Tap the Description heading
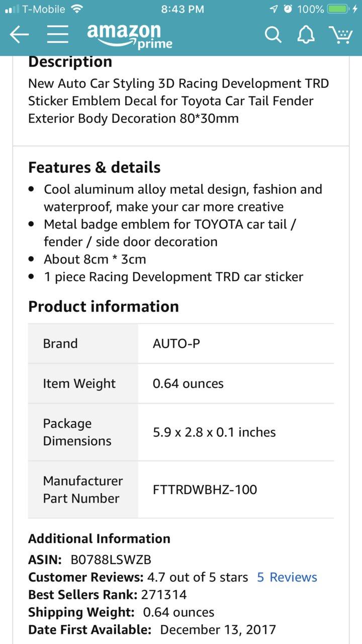 tap(70, 62)
